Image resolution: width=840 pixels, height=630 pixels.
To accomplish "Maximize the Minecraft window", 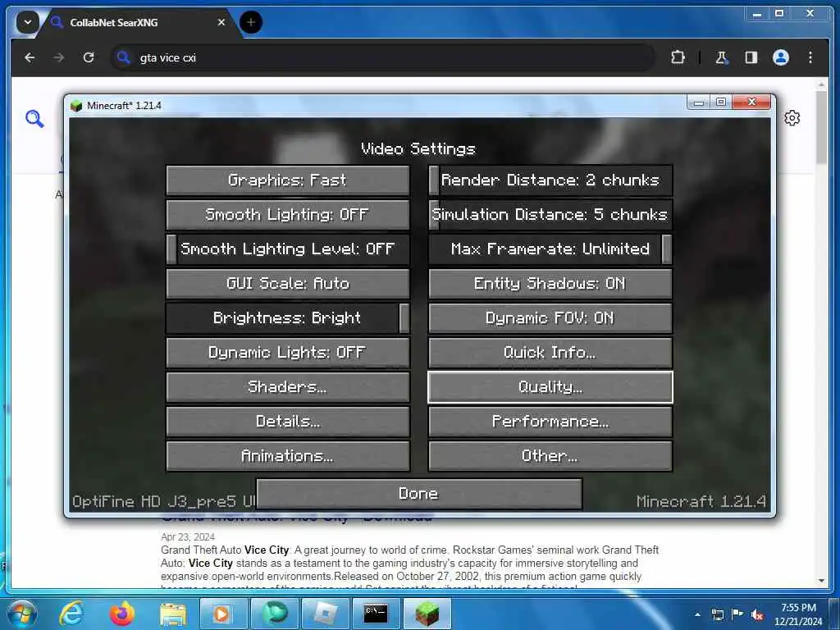I will pyautogui.click(x=721, y=102).
